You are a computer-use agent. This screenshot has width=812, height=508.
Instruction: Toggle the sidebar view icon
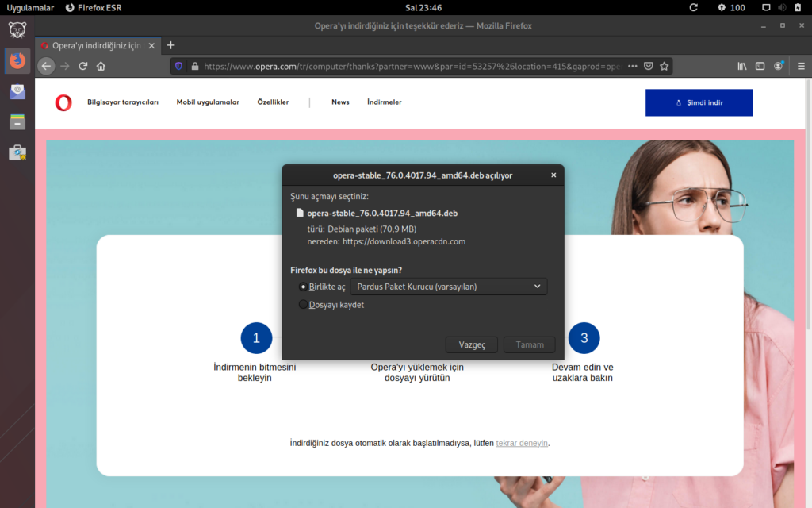coord(760,67)
